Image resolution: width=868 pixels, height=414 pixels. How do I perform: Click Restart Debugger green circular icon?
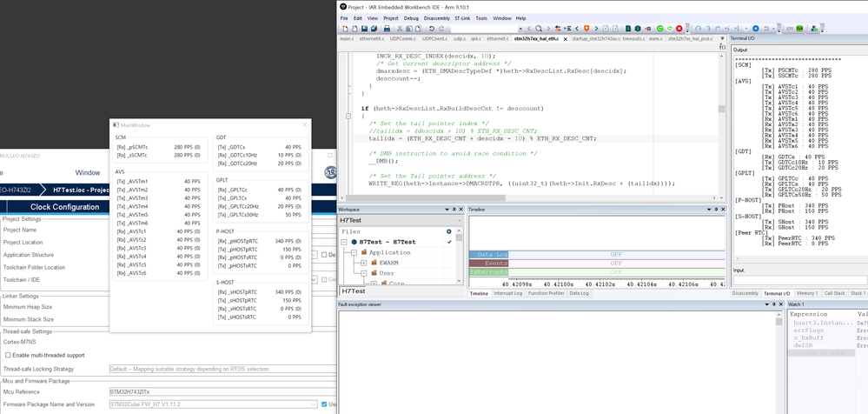tap(670, 28)
